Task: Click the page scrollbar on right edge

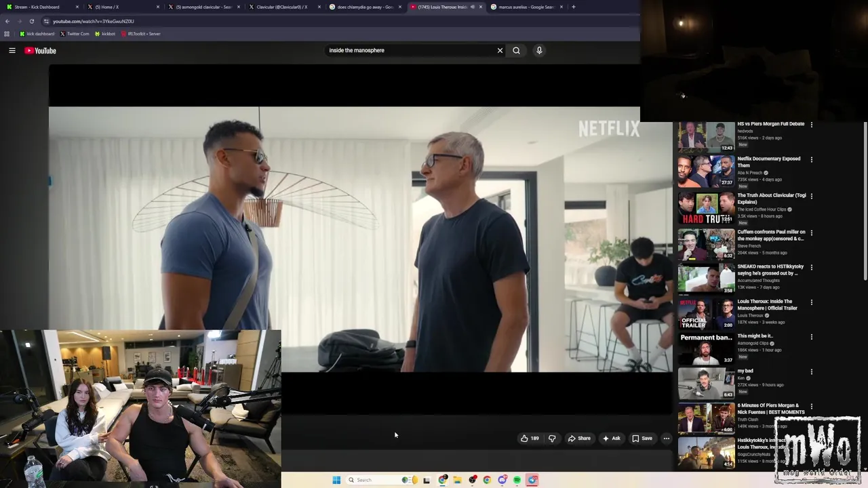Action: tap(865, 200)
